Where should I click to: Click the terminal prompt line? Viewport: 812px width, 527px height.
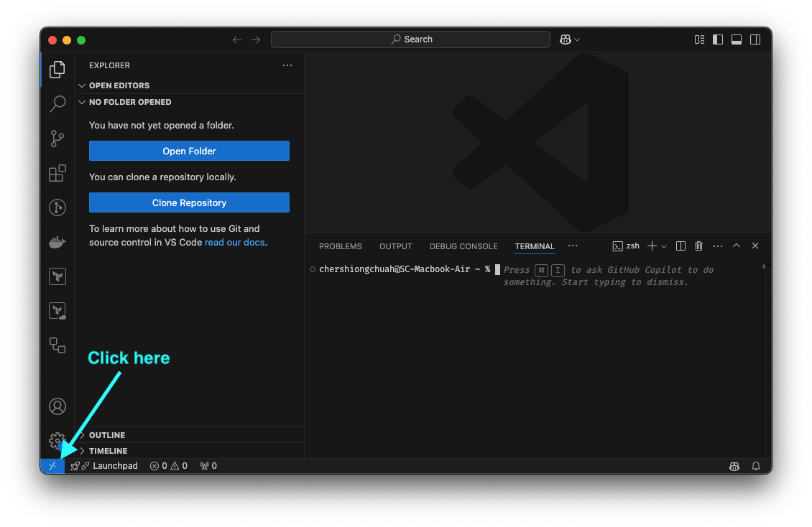tap(405, 269)
